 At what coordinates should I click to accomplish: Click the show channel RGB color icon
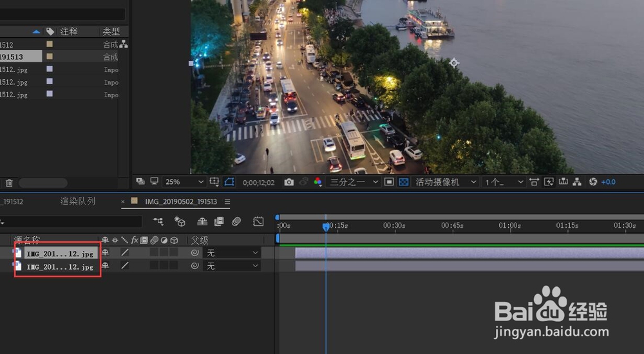tap(317, 182)
